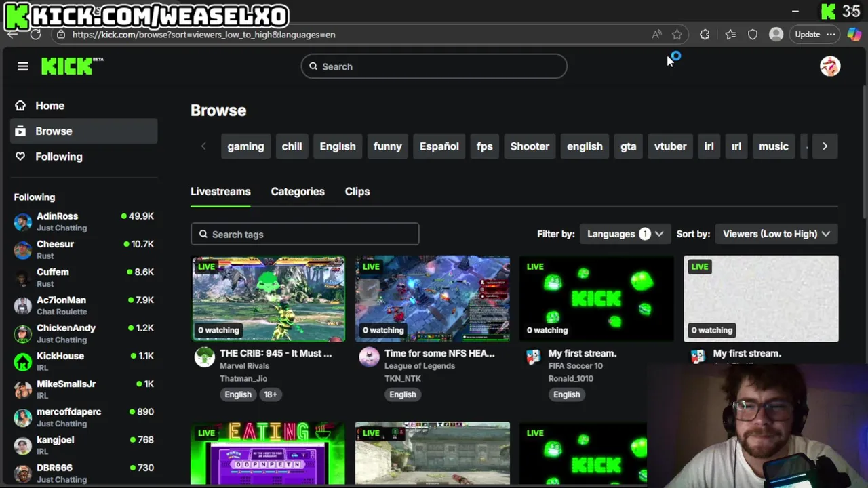Open browser profile account icon
868x488 pixels.
776,34
